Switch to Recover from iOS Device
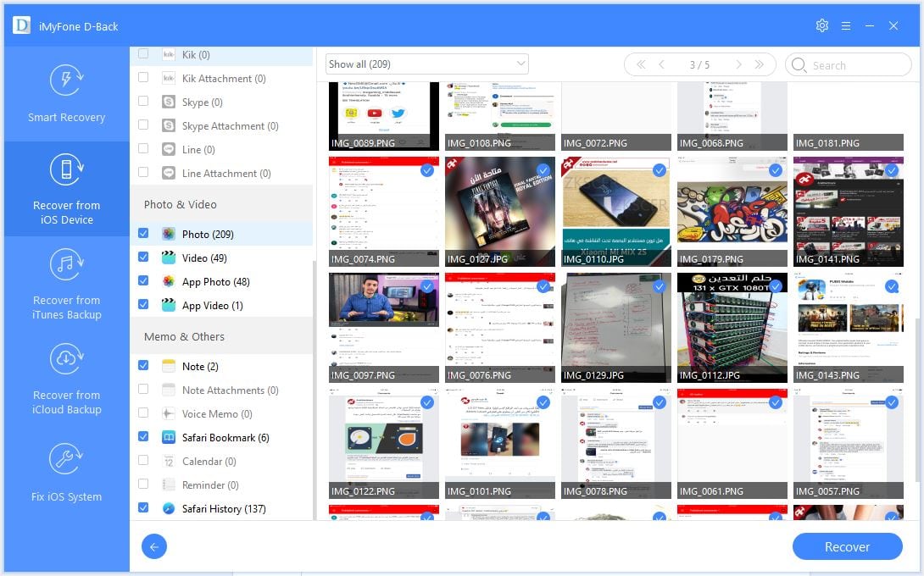The image size is (924, 576). point(67,188)
